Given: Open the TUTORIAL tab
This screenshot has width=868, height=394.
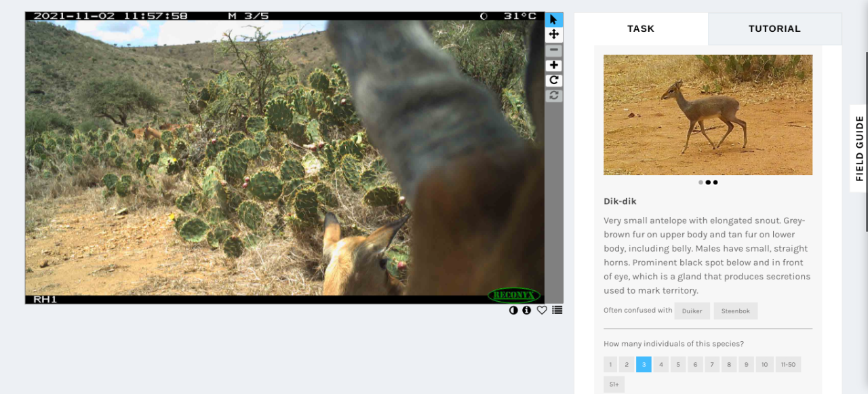Looking at the screenshot, I should click(x=774, y=28).
